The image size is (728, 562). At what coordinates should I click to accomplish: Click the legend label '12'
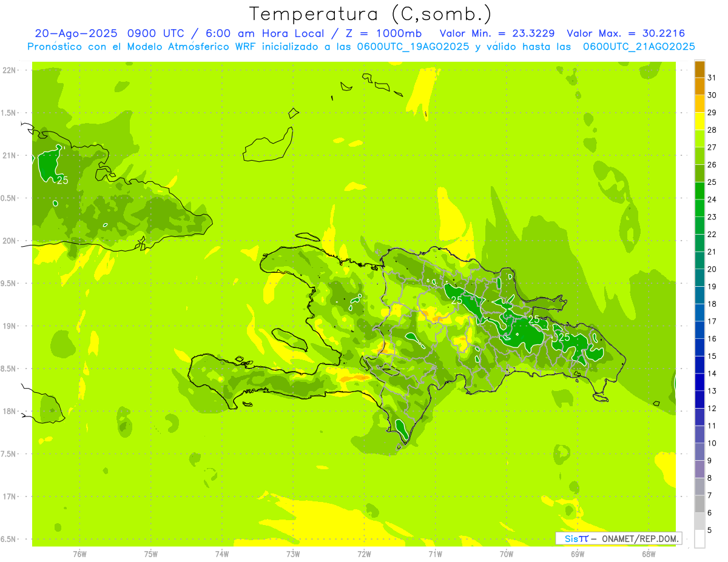712,408
